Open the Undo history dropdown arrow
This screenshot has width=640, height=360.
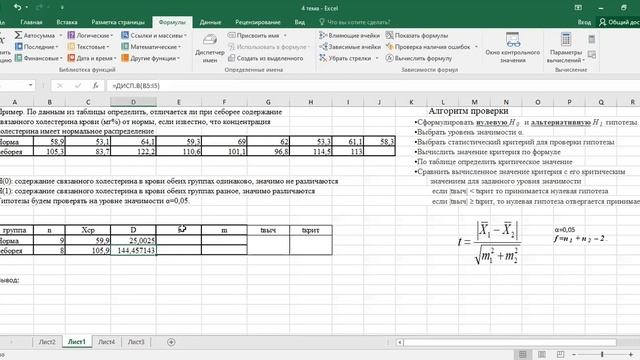coord(27,7)
